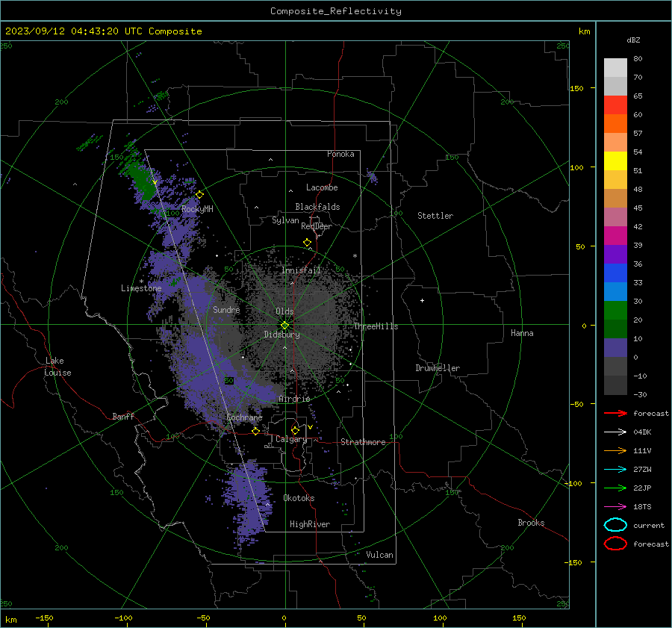Click the red 65 dBZ color swatch

[x=615, y=105]
